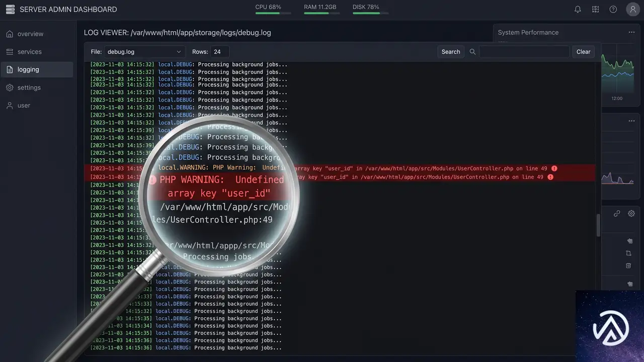Open services in the sidebar
The height and width of the screenshot is (362, 644).
[37, 52]
